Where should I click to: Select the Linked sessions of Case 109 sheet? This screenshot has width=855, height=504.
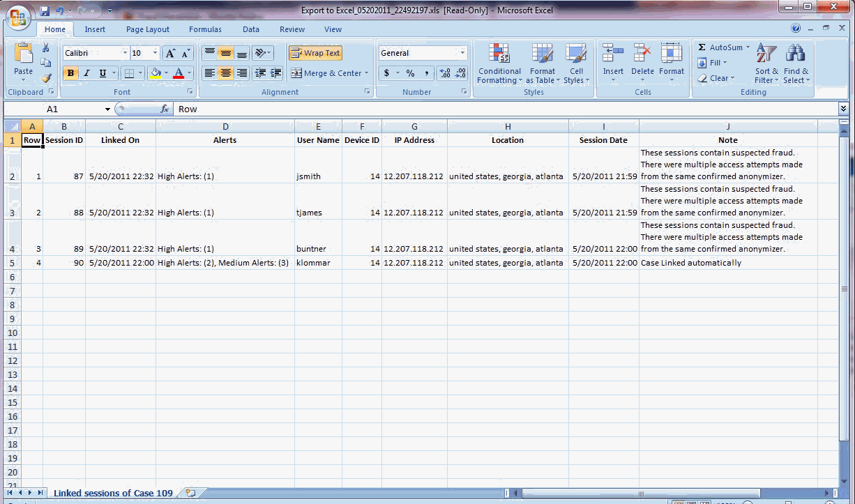113,493
